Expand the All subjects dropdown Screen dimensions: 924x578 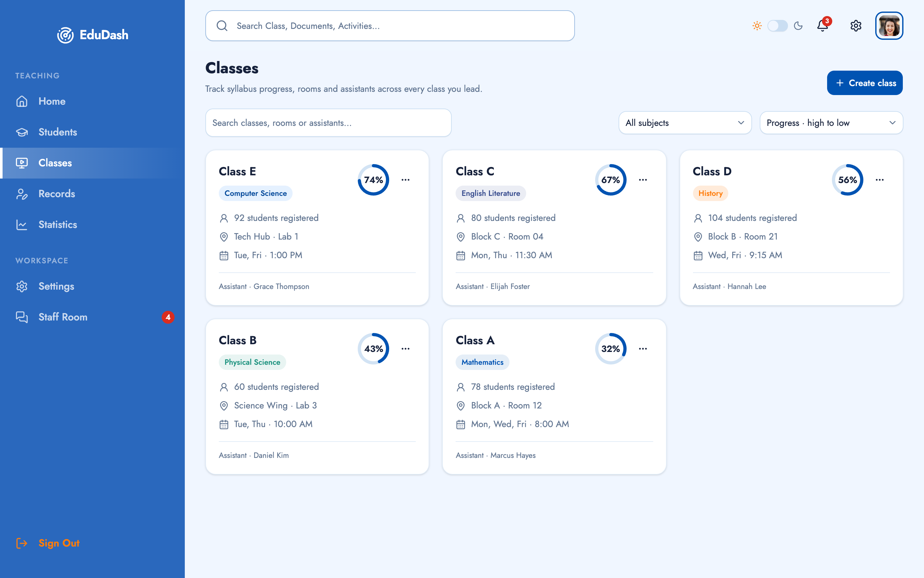click(685, 123)
